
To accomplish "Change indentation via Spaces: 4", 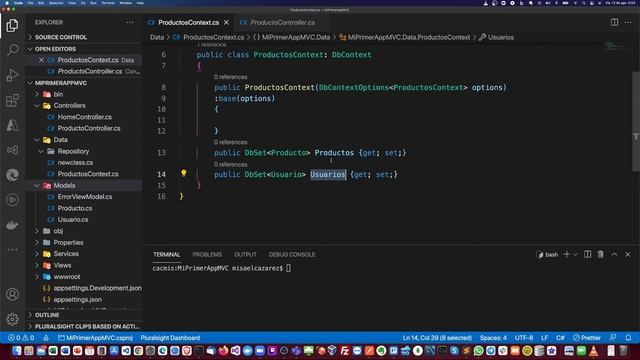I will (493, 338).
